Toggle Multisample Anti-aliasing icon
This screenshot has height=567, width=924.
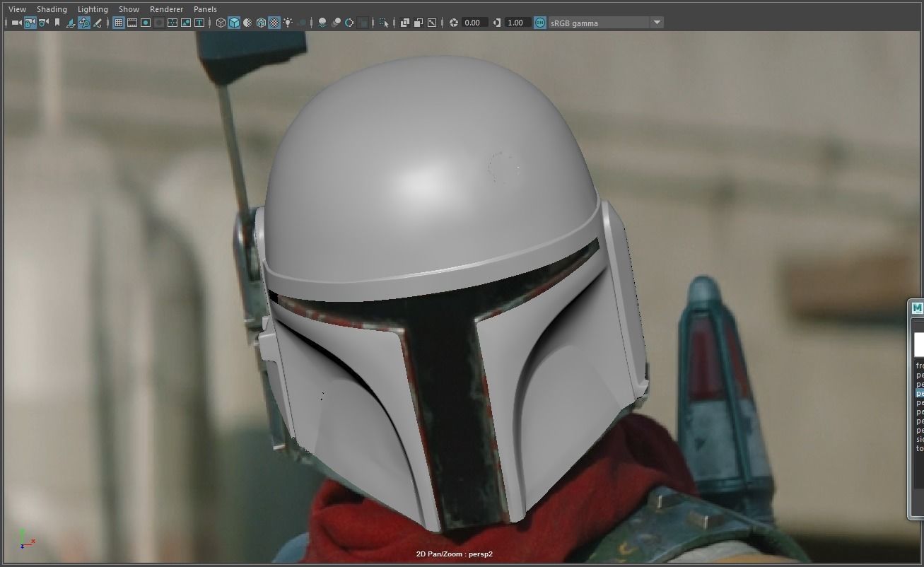349,23
